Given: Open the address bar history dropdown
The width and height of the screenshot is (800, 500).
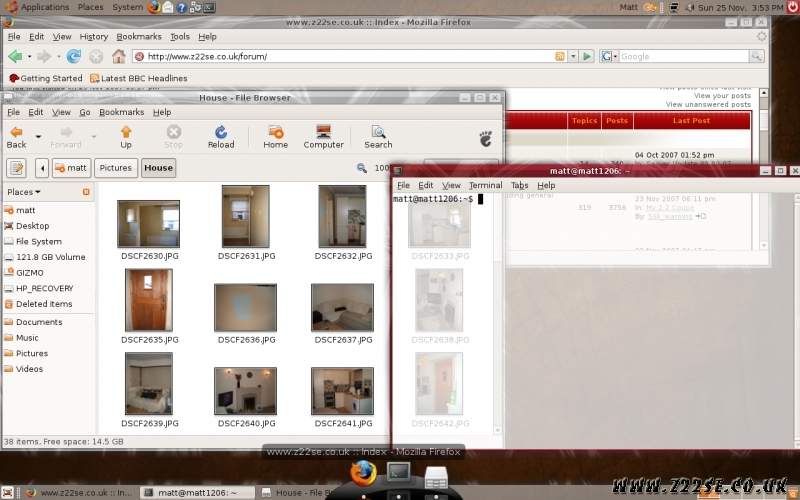Looking at the screenshot, I should click(573, 56).
